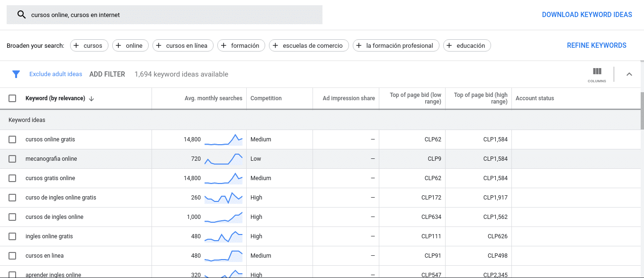Collapse the panel with the chevron up arrow

click(629, 74)
